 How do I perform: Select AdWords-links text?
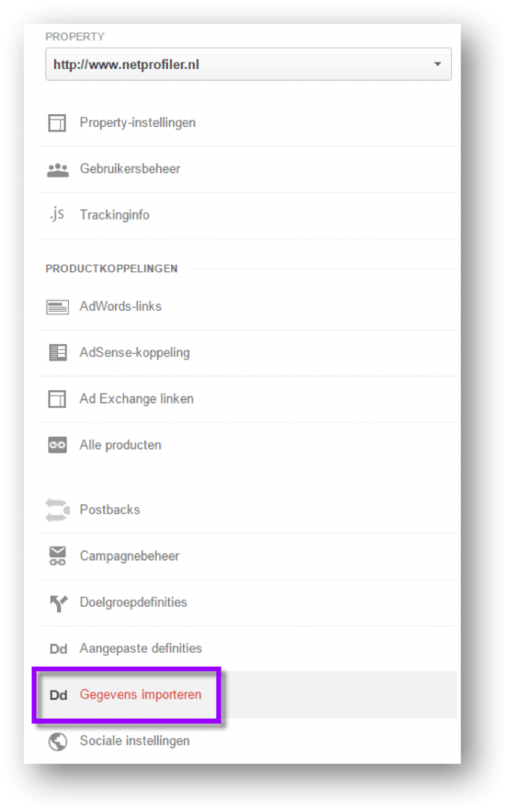[121, 307]
